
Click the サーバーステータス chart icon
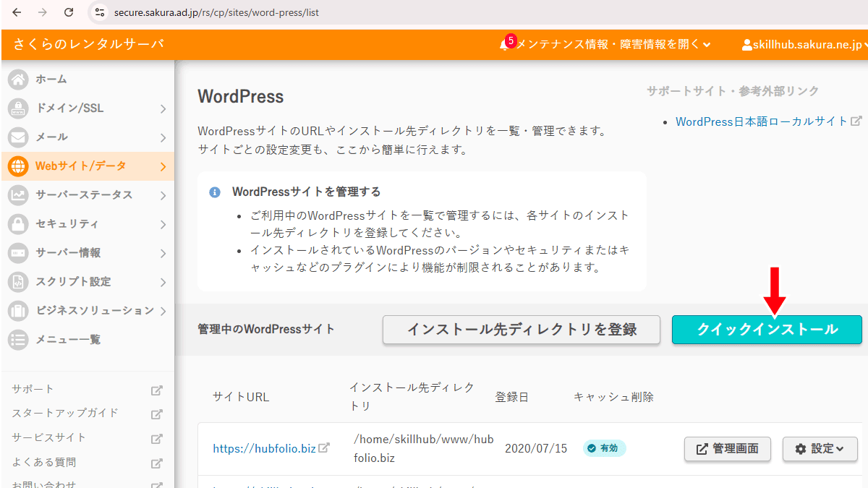(x=18, y=195)
